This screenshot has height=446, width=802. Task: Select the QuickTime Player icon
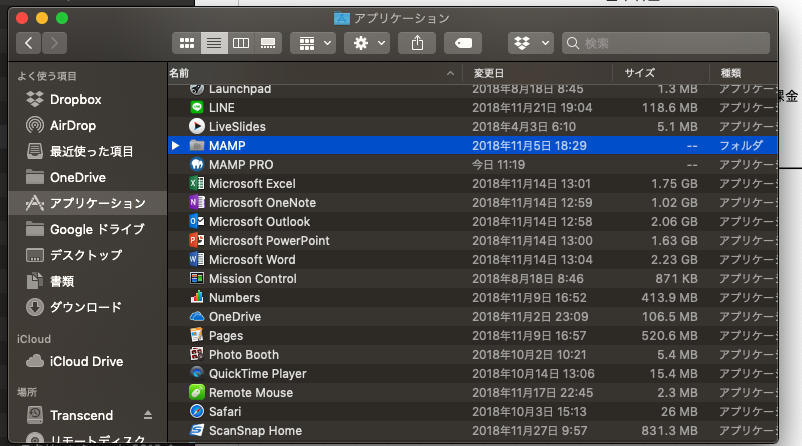point(196,373)
